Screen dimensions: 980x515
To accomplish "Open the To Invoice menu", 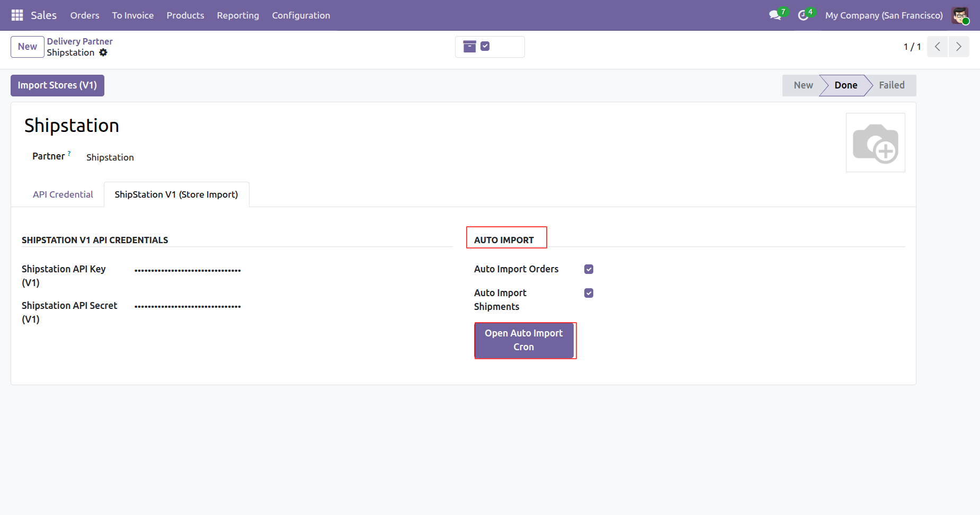I will click(133, 15).
